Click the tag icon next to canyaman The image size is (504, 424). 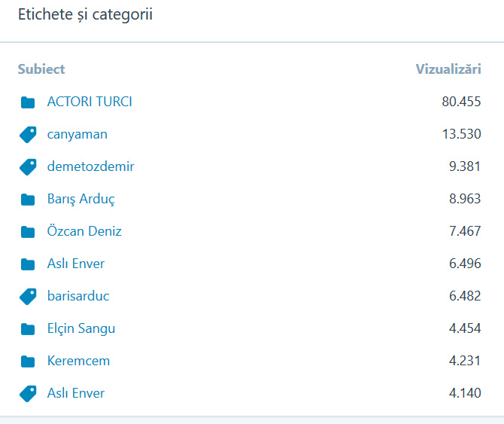point(28,135)
